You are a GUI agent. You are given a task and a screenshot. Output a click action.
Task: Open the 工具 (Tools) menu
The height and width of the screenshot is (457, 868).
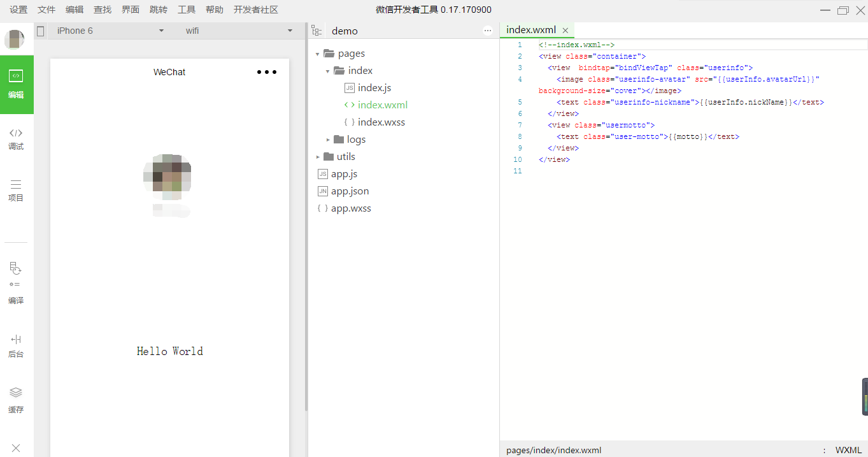(x=187, y=10)
